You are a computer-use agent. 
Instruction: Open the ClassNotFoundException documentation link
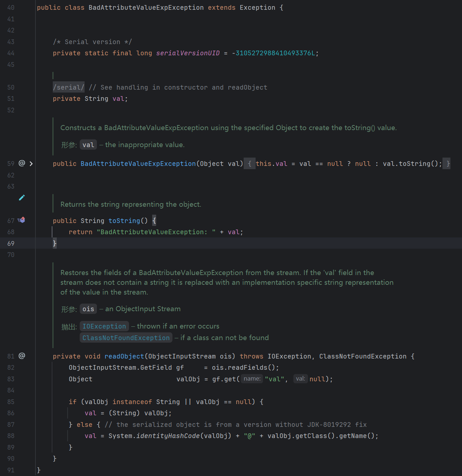126,338
